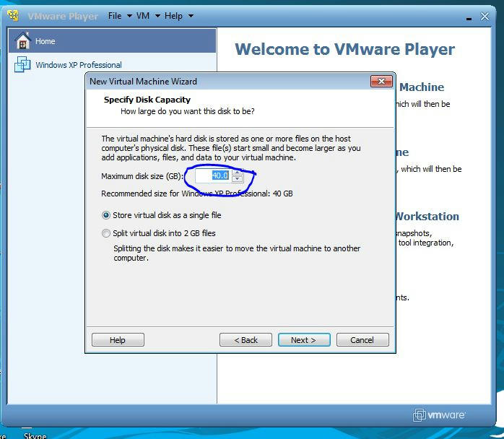Cancel the New Virtual Machine Wizard
The width and height of the screenshot is (504, 439).
[x=362, y=339]
